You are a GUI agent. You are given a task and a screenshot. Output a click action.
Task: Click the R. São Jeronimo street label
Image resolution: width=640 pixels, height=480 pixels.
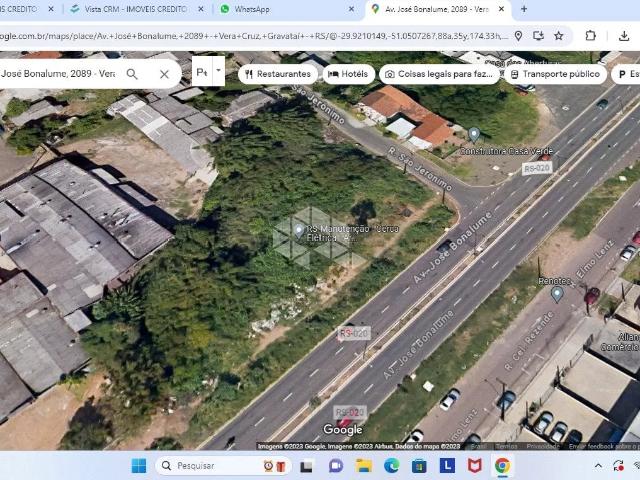click(420, 169)
